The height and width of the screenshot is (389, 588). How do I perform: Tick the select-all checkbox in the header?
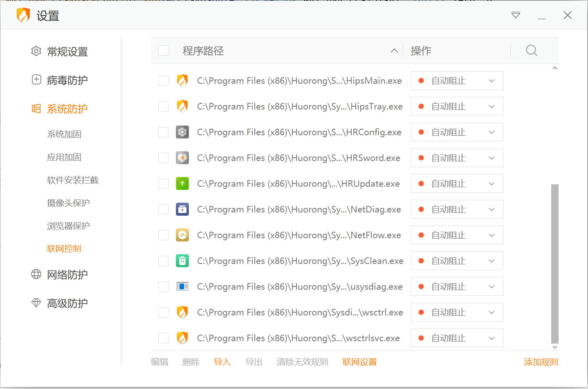tap(163, 50)
